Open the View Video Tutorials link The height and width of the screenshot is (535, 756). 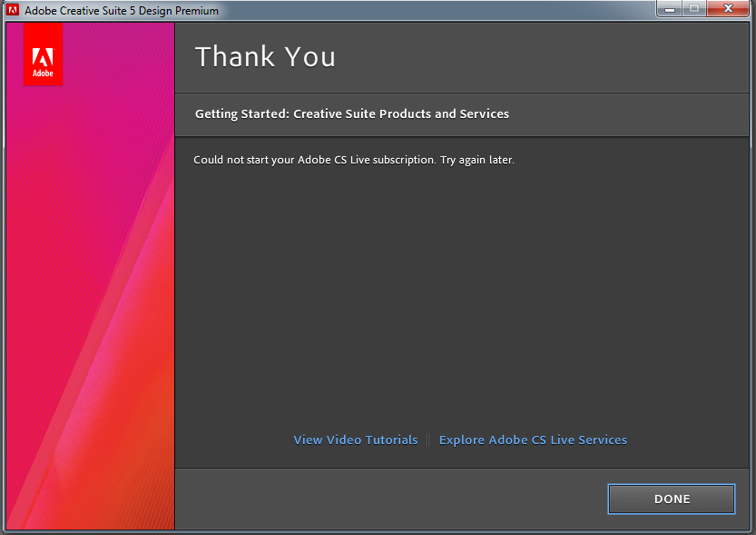[356, 440]
